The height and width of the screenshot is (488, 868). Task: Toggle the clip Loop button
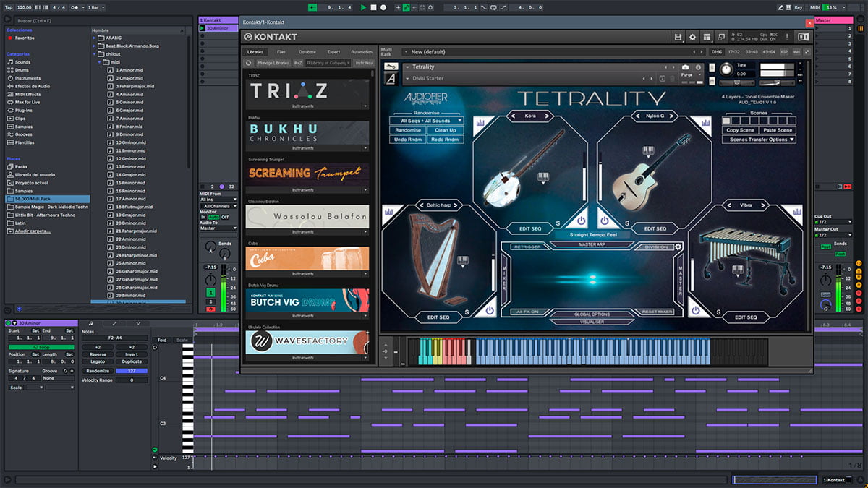pos(41,347)
